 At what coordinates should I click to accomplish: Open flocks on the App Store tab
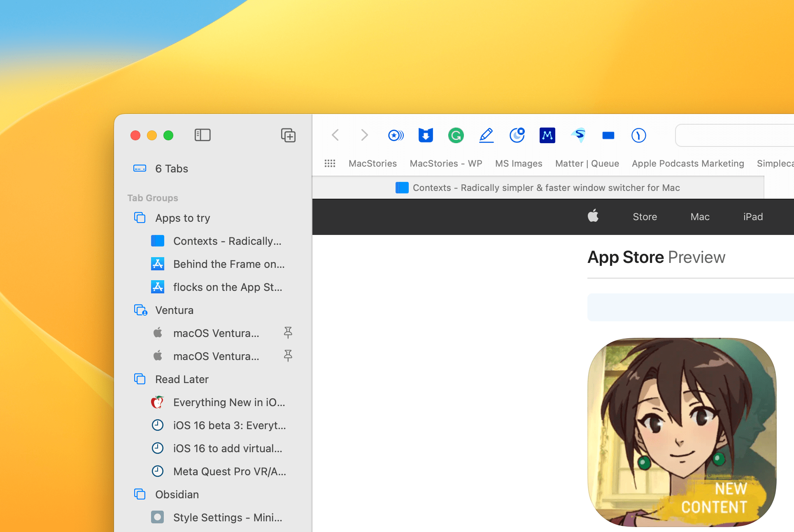click(x=213, y=287)
